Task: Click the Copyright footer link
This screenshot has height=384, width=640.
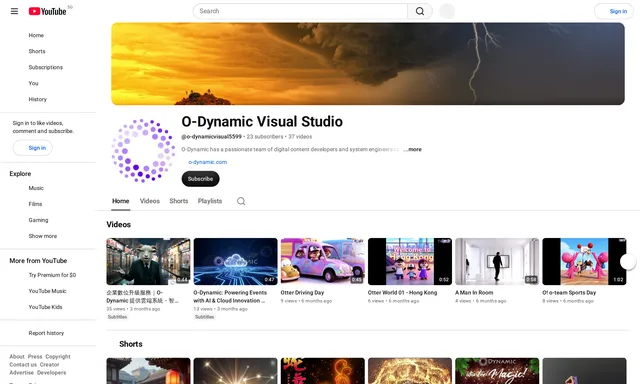Action: click(58, 357)
